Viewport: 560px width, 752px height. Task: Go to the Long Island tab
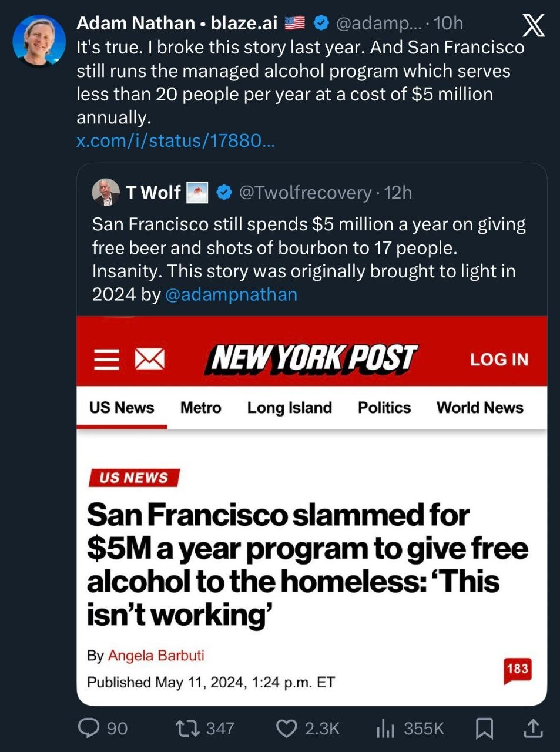289,408
